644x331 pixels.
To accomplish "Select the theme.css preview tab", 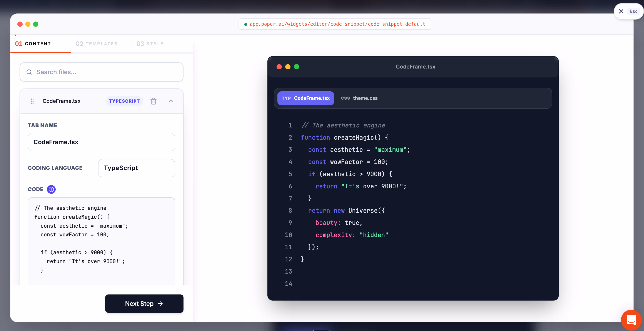I will click(x=359, y=98).
